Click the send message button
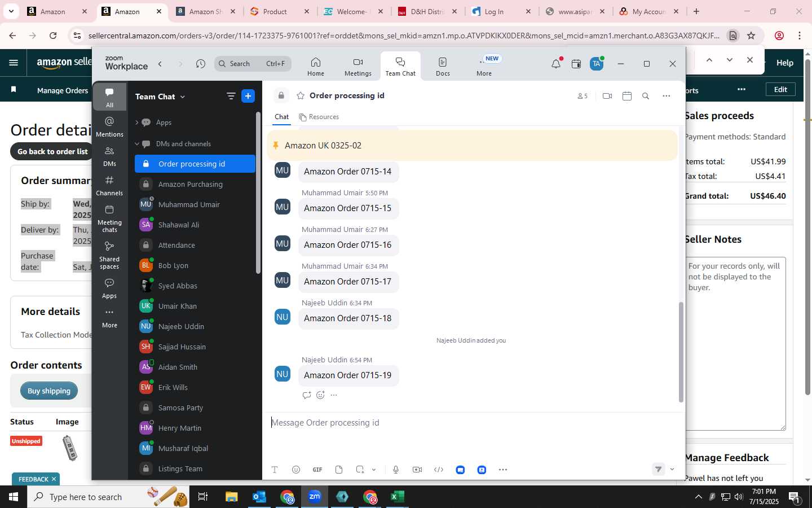 (x=658, y=469)
